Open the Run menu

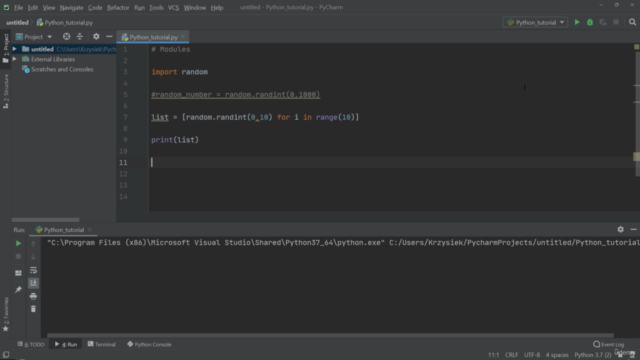(139, 7)
